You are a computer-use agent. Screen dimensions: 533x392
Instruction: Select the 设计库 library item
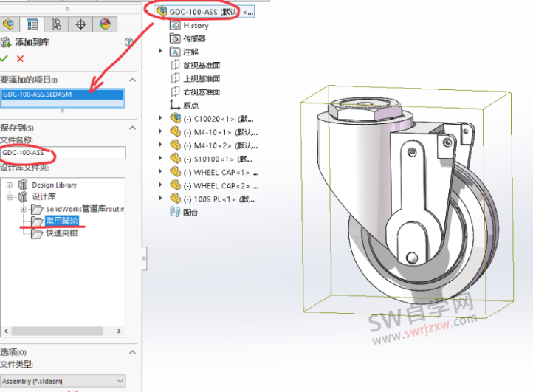(44, 196)
